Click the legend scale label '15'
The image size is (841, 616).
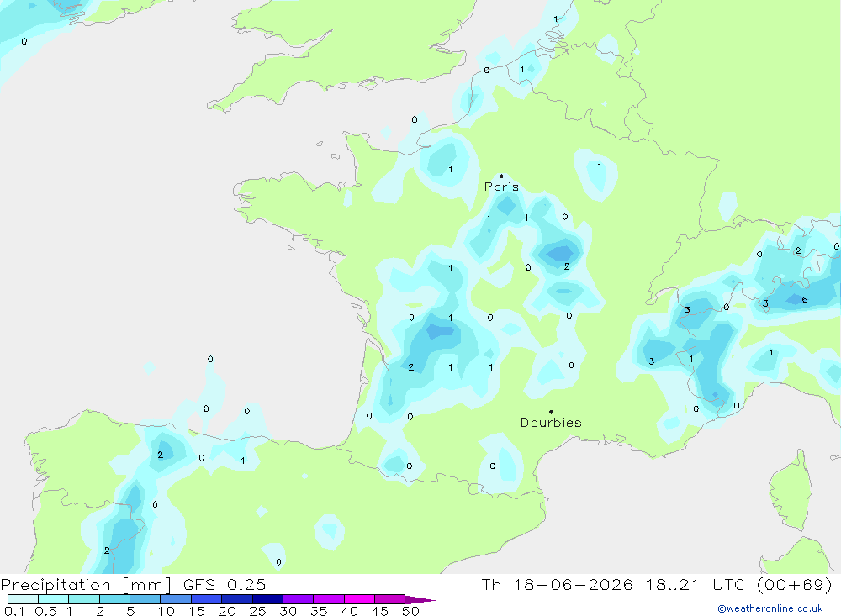coord(197,611)
